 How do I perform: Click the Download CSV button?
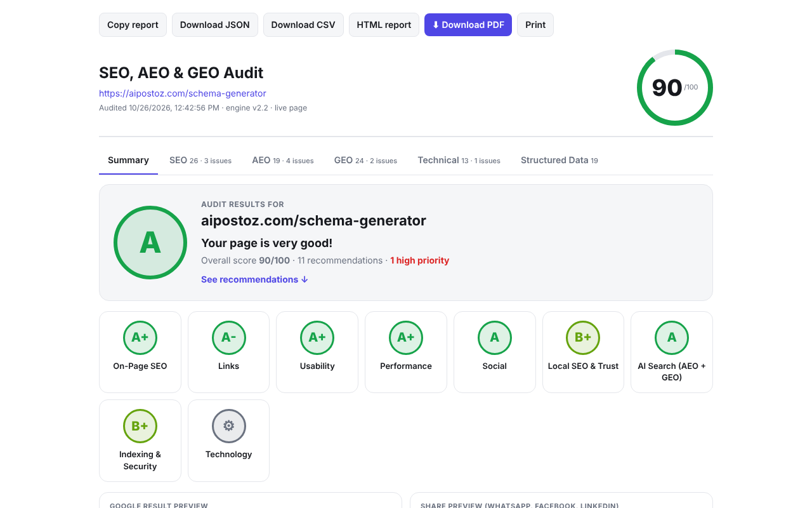click(303, 25)
